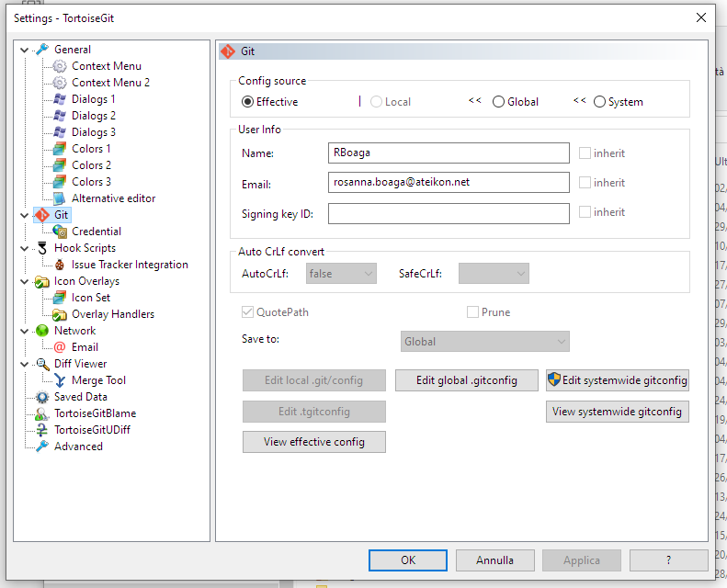Click View effective config button
Viewport: 727px width, 588px height.
(x=313, y=442)
